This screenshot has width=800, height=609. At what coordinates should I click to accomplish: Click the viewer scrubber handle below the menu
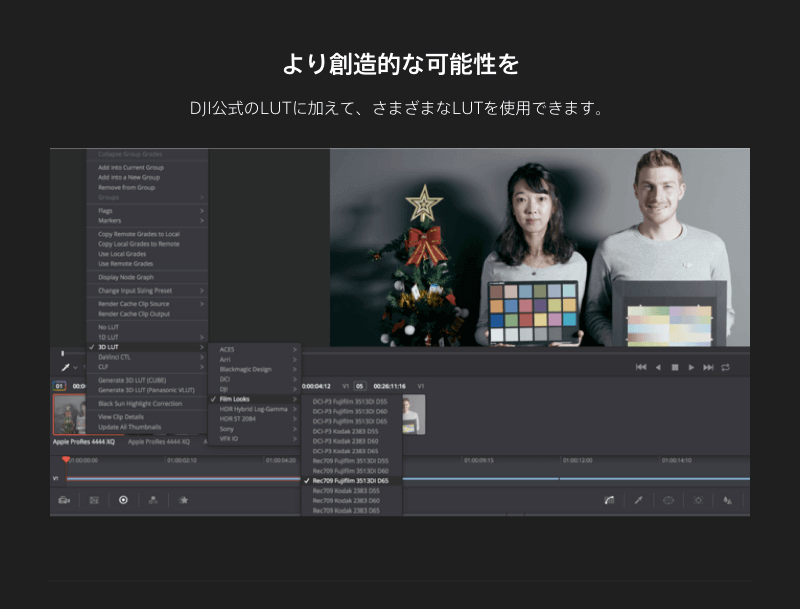coord(63,353)
